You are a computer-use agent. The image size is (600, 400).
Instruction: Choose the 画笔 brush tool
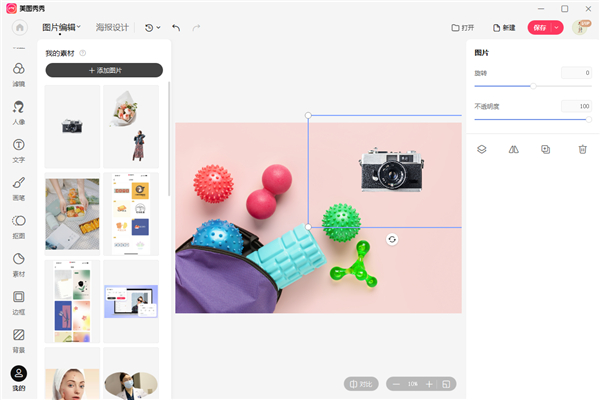pos(18,187)
